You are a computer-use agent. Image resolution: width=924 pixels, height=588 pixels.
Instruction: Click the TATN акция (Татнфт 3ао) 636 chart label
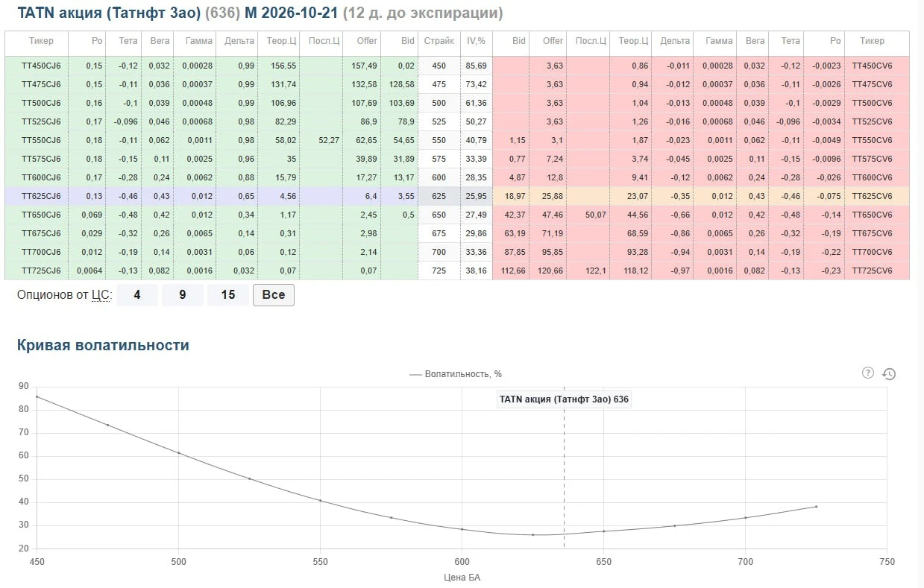coord(564,399)
